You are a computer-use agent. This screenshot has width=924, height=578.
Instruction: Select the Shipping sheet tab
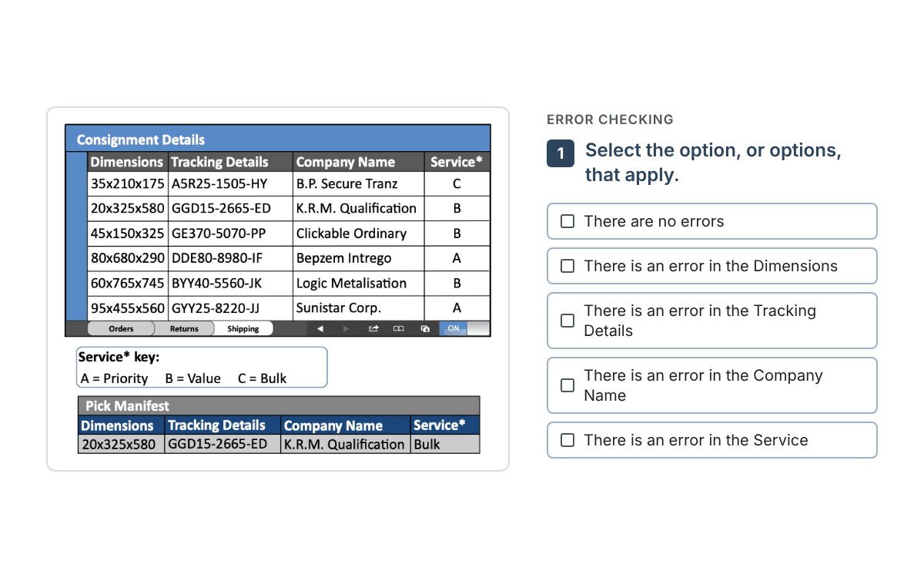pos(243,329)
